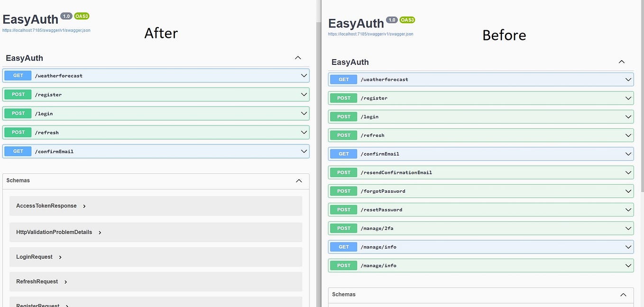Click the POST badge on /resetPassword
The width and height of the screenshot is (644, 307).
tap(343, 209)
